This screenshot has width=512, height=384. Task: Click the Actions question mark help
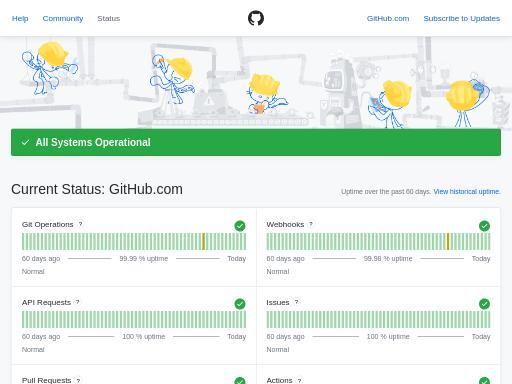[299, 380]
